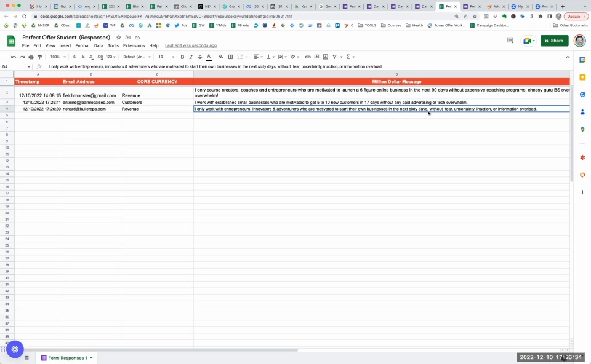Expand the functions dropdown
The image size is (591, 364).
(x=350, y=57)
